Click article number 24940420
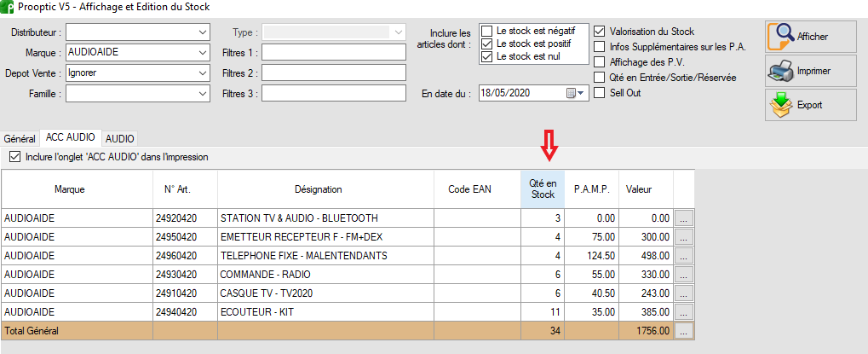This screenshot has width=868, height=354. pyautogui.click(x=176, y=312)
